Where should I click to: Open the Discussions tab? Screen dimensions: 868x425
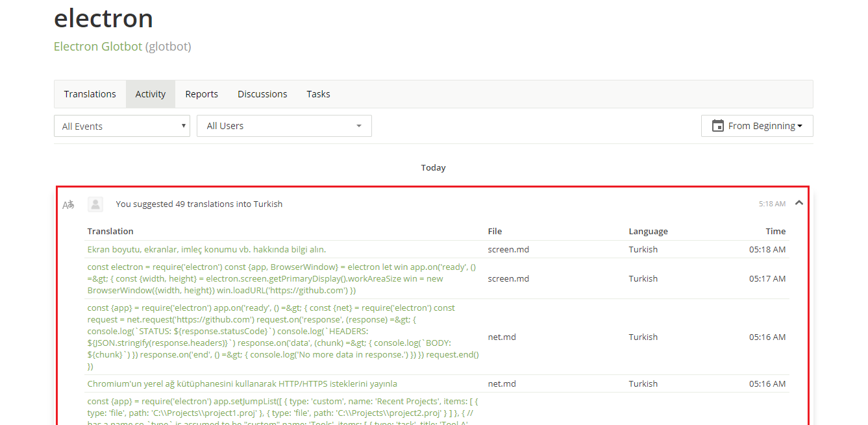tap(262, 94)
